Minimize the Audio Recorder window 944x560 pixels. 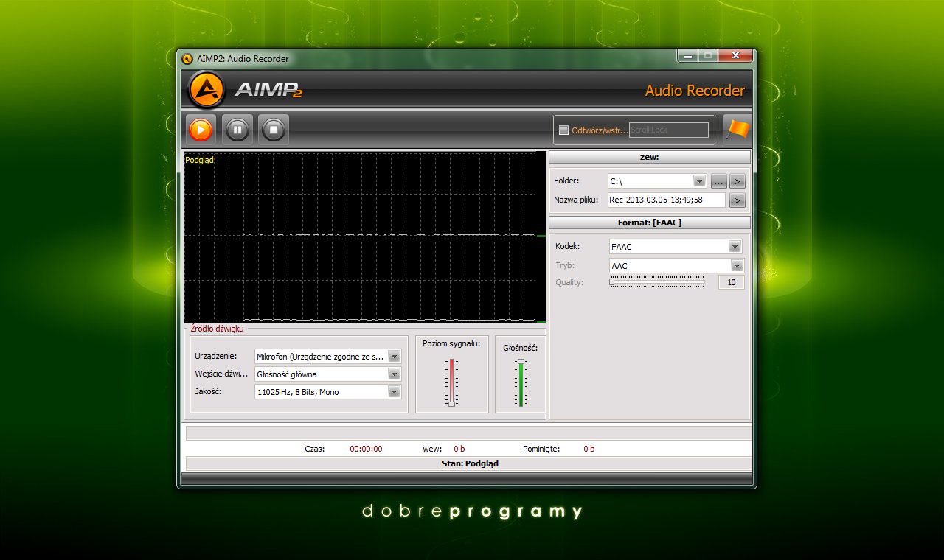[x=687, y=55]
